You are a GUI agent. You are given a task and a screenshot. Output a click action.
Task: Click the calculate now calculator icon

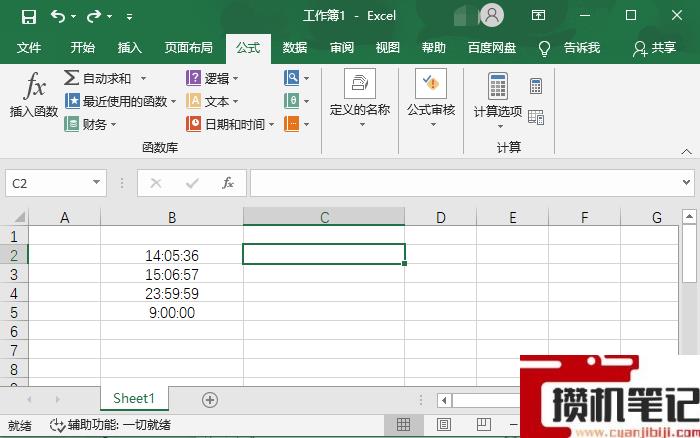coord(536,86)
